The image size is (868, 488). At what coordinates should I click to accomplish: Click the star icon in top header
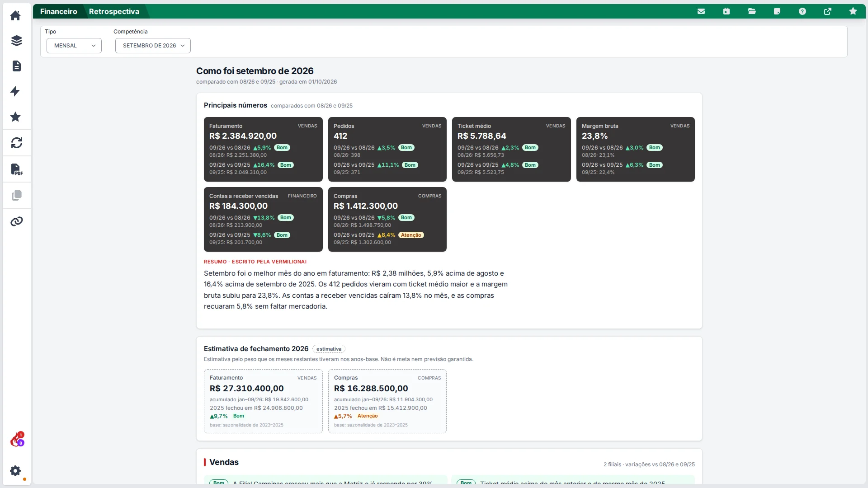[x=853, y=11]
